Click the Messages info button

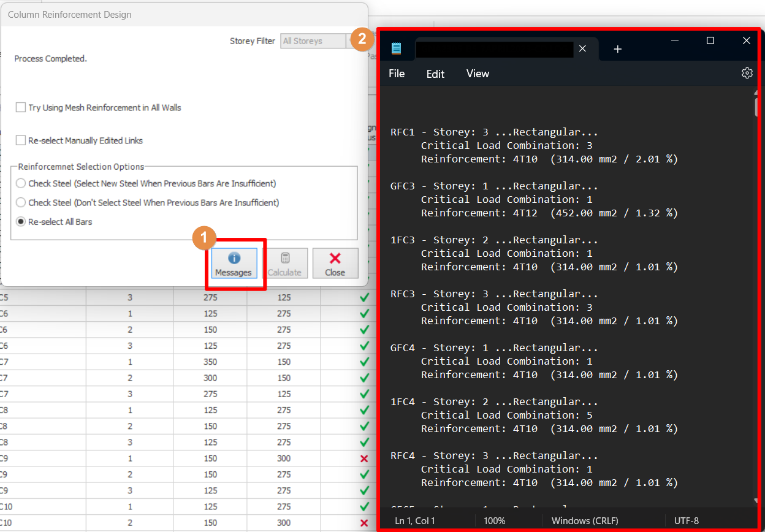pos(234,264)
